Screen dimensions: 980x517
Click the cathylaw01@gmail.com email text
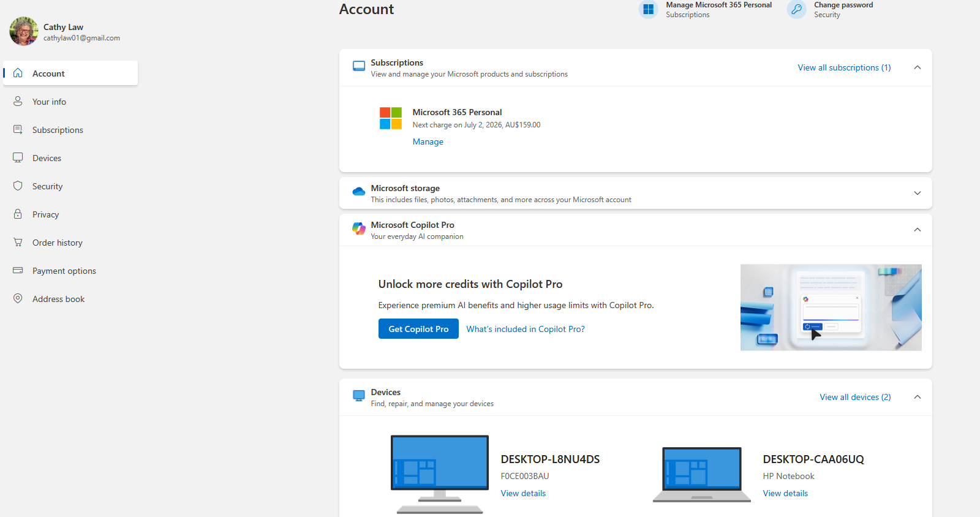pyautogui.click(x=81, y=38)
